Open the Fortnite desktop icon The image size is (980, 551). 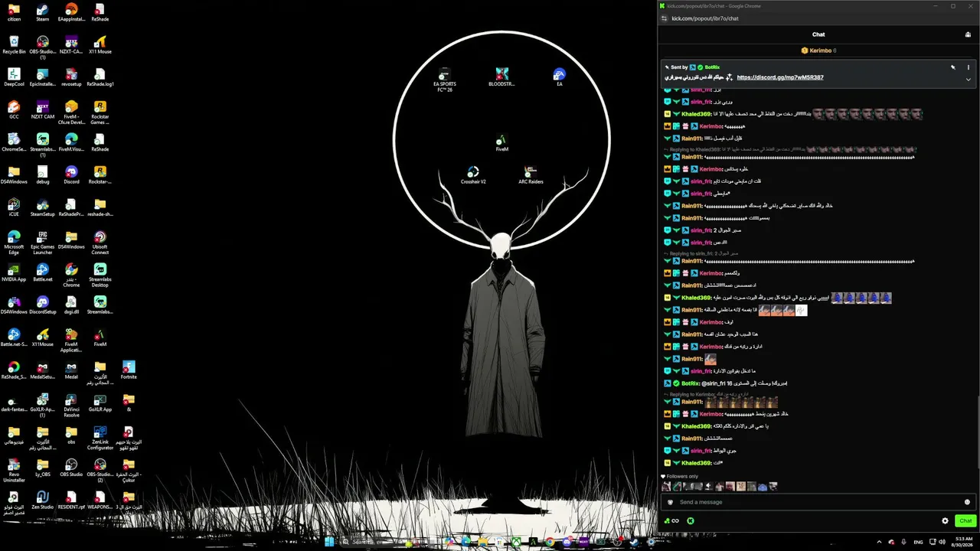click(129, 370)
